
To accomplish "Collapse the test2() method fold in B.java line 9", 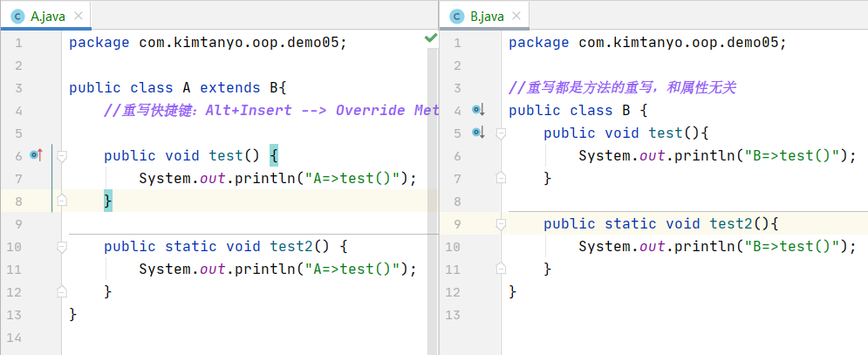I will [501, 224].
